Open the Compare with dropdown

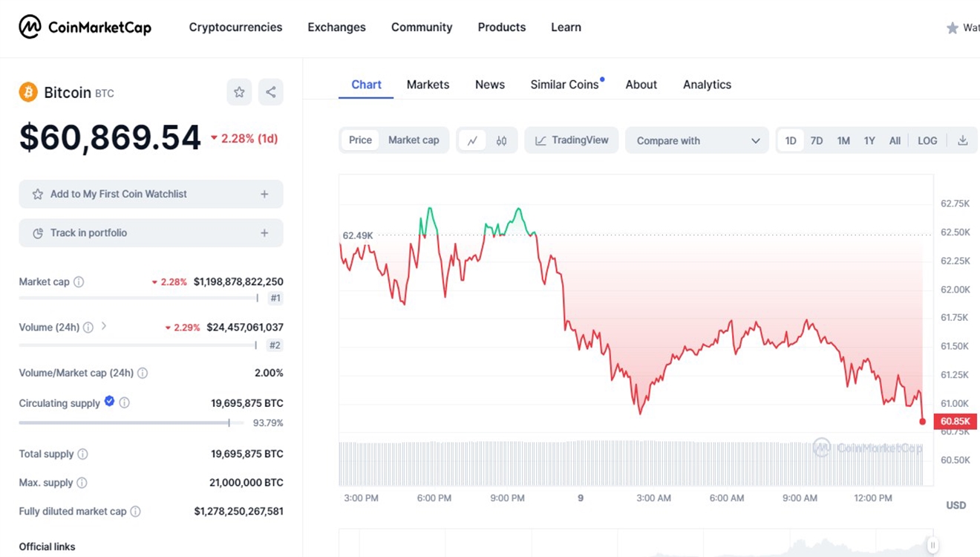click(x=697, y=140)
